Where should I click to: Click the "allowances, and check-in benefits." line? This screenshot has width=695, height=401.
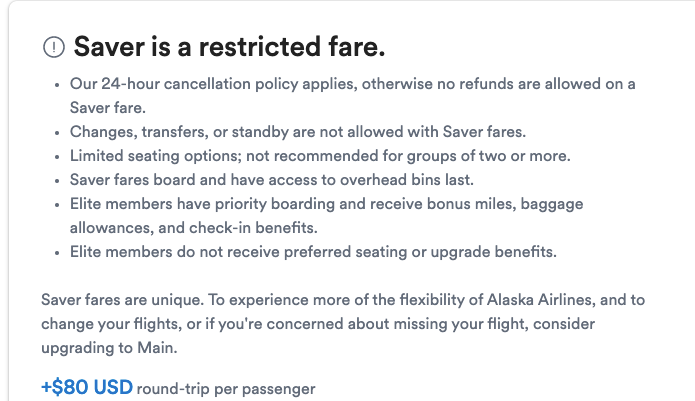(194, 228)
